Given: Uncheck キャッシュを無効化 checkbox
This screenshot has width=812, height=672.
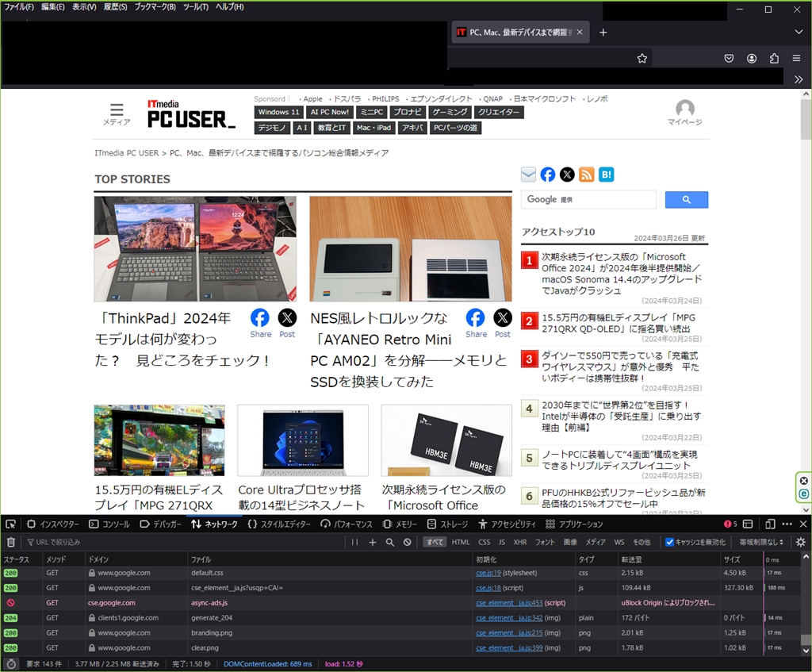Looking at the screenshot, I should pos(669,542).
